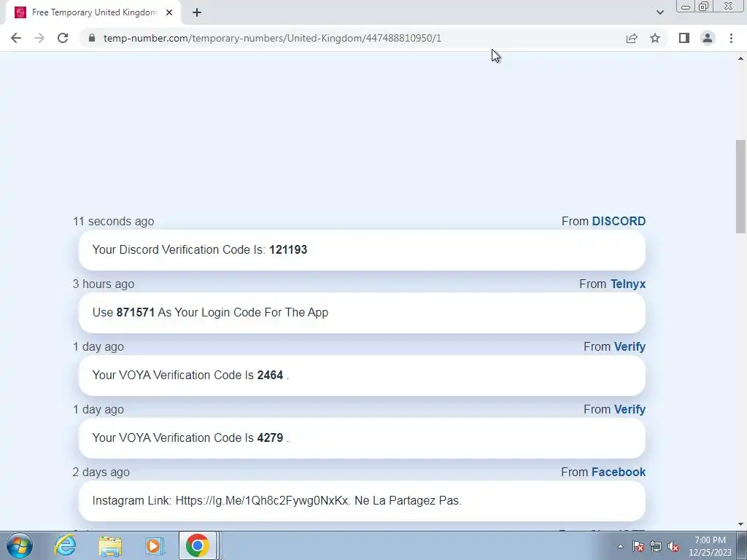Click the page vertical scrollbar thumb
This screenshot has width=747, height=560.
click(x=740, y=187)
